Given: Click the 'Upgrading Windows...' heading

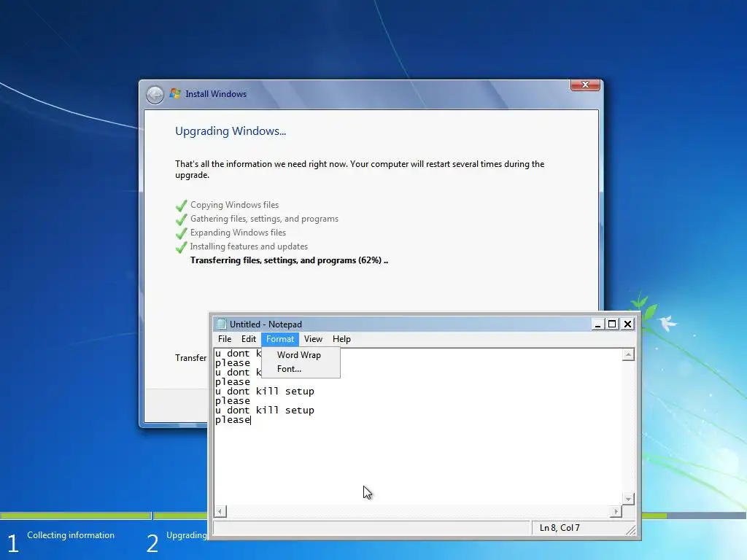Looking at the screenshot, I should point(231,131).
